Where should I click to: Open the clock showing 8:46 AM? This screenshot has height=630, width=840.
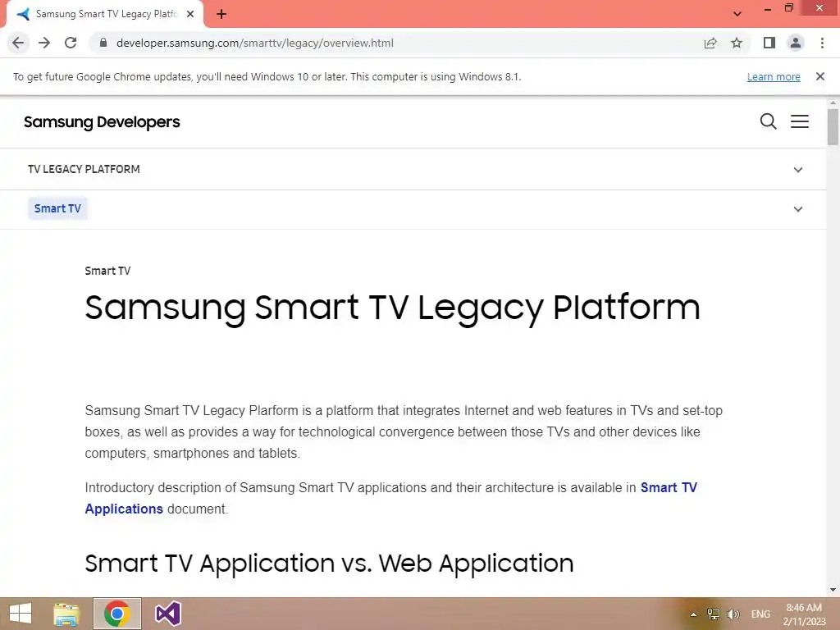point(804,614)
